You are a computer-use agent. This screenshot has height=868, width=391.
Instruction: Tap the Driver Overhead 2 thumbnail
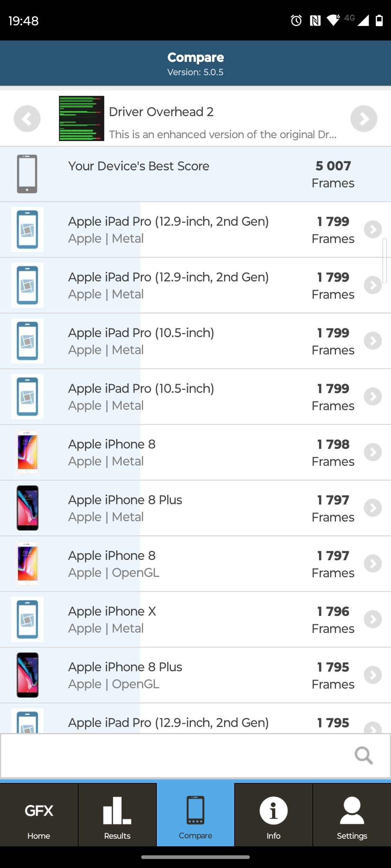pyautogui.click(x=81, y=118)
